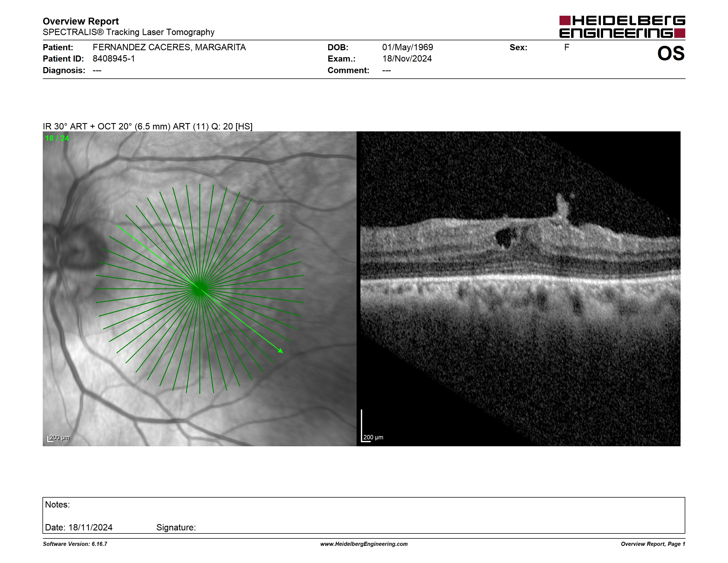Click the Date: 18/11/2024 text
Viewport: 728px width, 563px height.
click(x=79, y=527)
